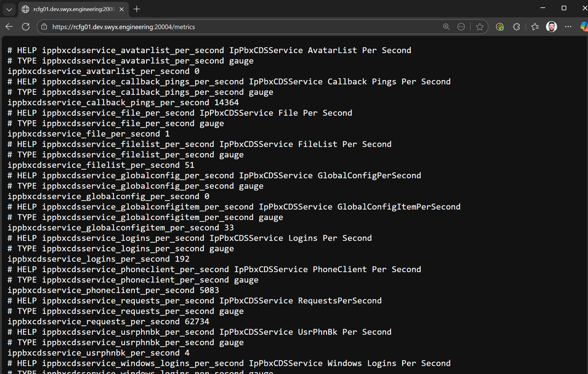Minimize the browser window

[543, 8]
